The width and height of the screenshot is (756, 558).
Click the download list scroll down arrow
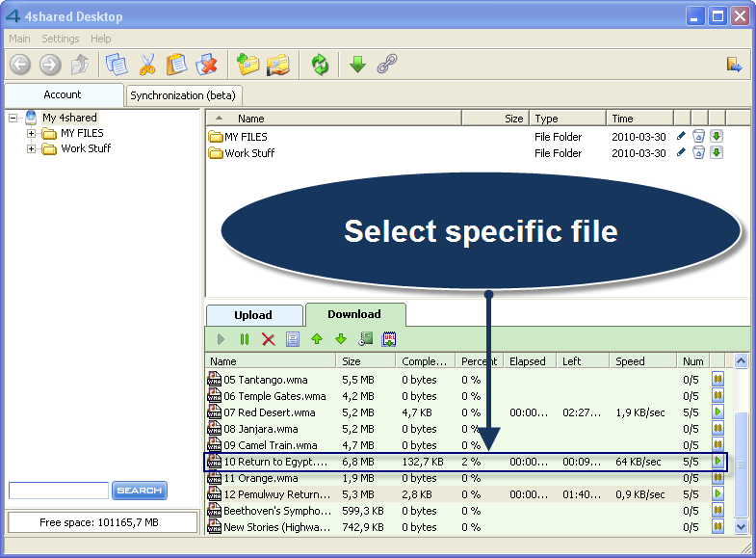point(741,527)
